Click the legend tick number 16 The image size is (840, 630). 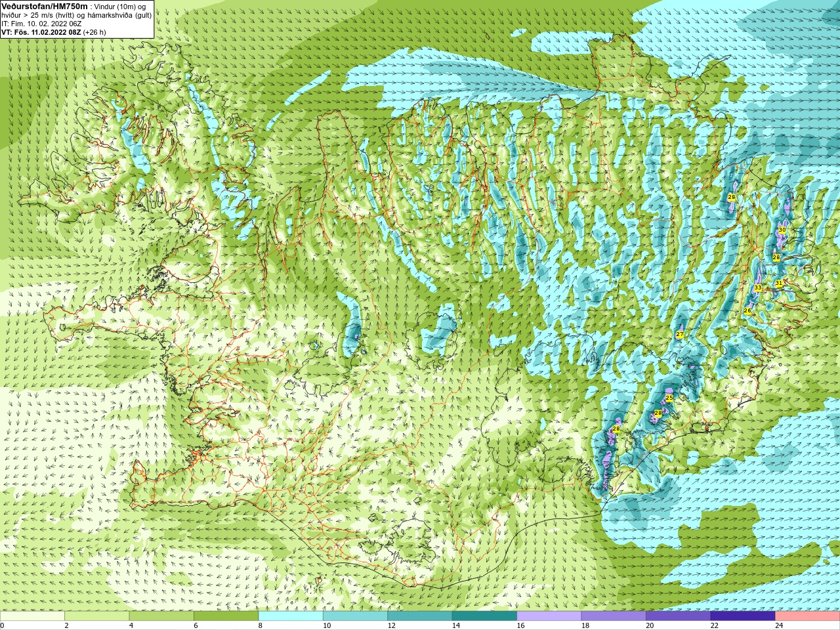click(520, 625)
